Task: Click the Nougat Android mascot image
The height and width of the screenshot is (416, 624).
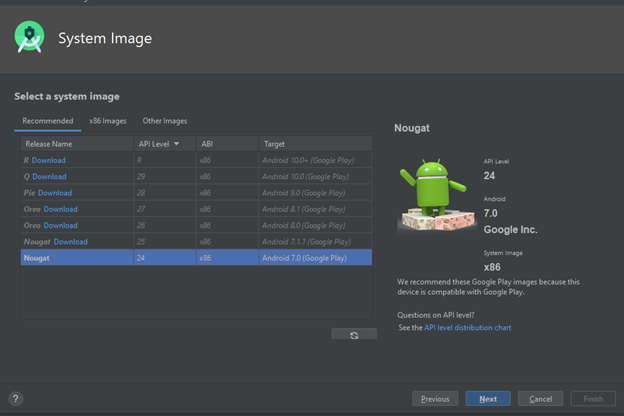Action: [437, 195]
